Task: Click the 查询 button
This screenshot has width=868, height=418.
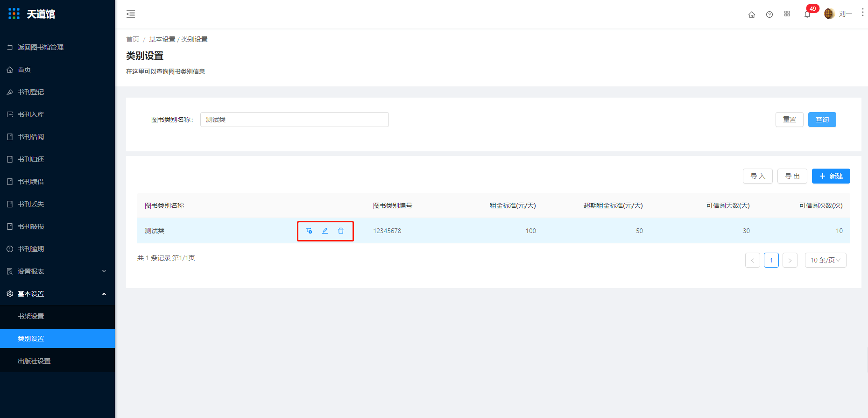Action: point(822,120)
